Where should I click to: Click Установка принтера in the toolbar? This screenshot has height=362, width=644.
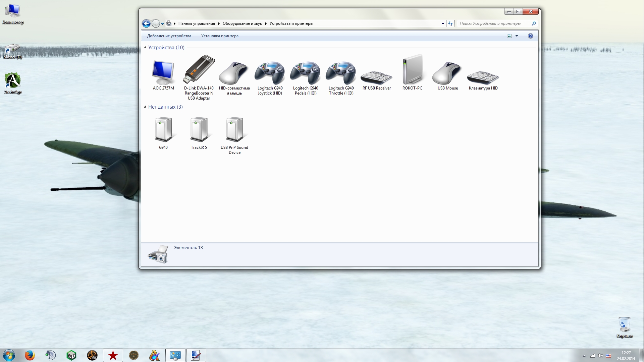click(220, 36)
